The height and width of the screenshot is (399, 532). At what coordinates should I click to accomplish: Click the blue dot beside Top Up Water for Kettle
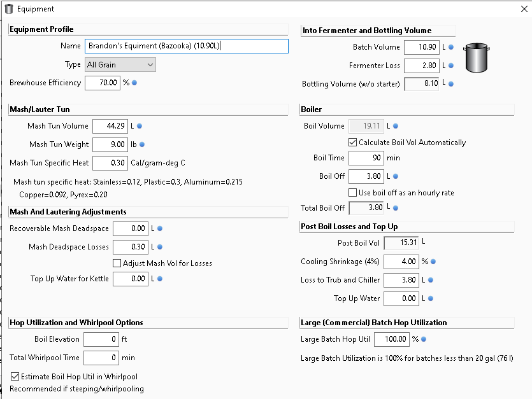point(160,279)
